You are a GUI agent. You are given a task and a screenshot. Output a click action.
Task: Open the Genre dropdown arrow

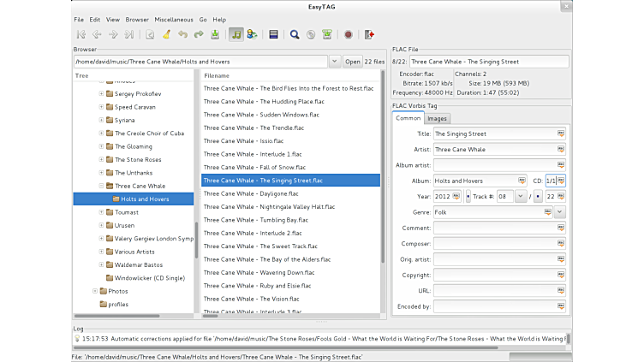pos(560,211)
